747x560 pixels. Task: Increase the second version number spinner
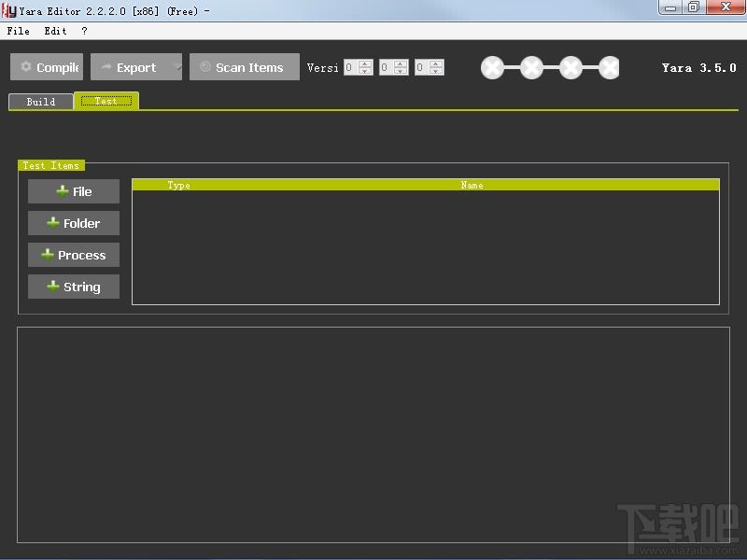point(401,63)
